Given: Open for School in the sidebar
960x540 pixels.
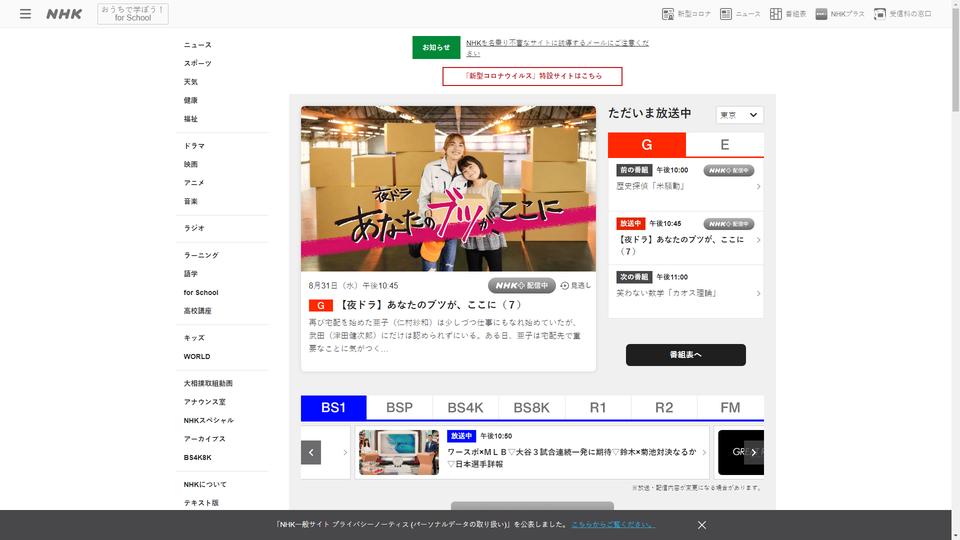Looking at the screenshot, I should click(x=201, y=293).
